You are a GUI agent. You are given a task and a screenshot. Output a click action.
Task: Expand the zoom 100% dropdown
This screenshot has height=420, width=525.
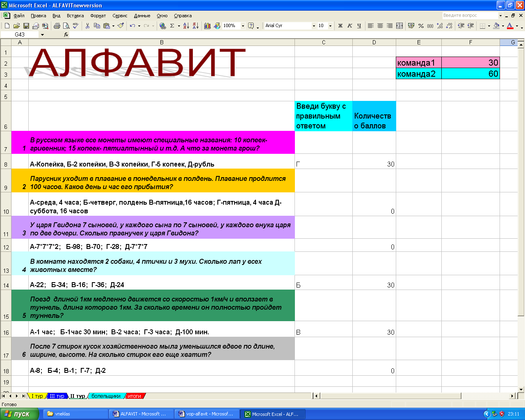[243, 26]
